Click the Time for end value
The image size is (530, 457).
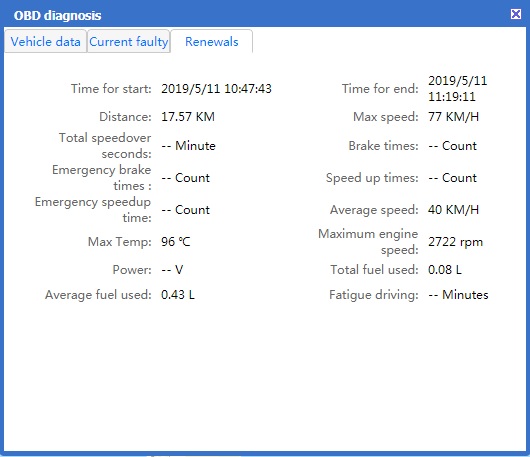pos(458,89)
